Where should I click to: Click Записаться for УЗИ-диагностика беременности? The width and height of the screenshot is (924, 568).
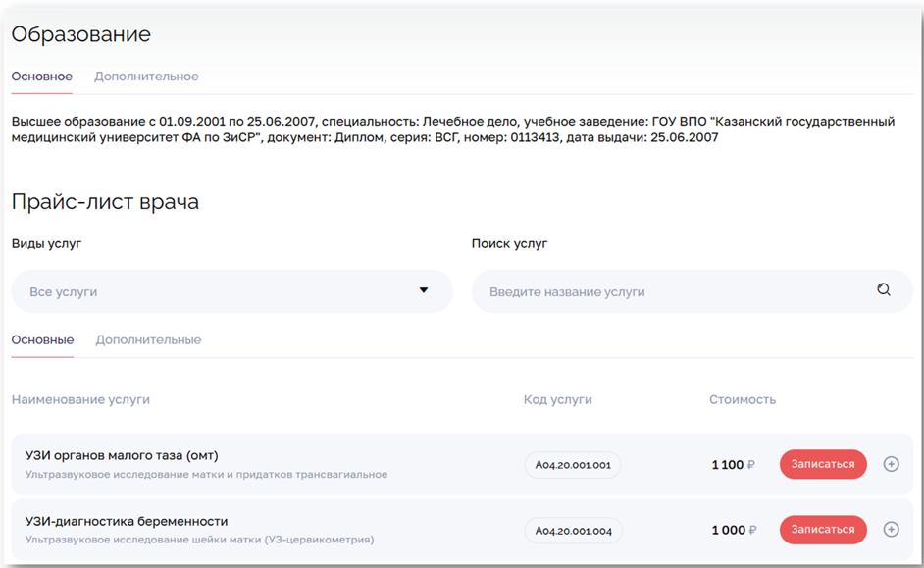pos(823,530)
